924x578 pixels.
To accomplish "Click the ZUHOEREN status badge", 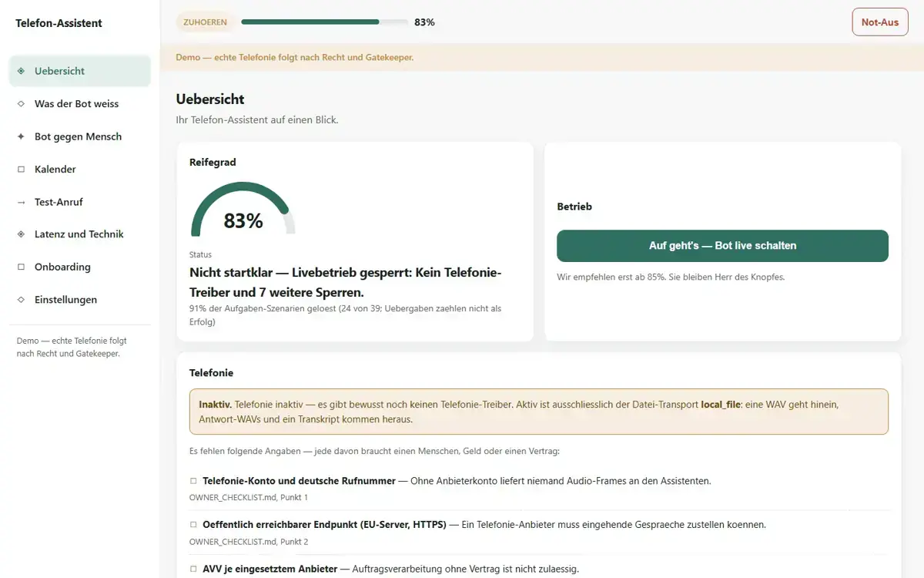I will click(205, 22).
